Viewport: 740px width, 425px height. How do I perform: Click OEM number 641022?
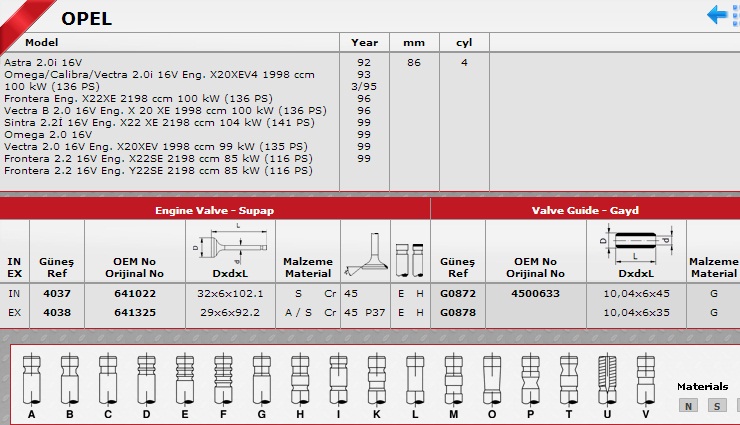pos(135,294)
